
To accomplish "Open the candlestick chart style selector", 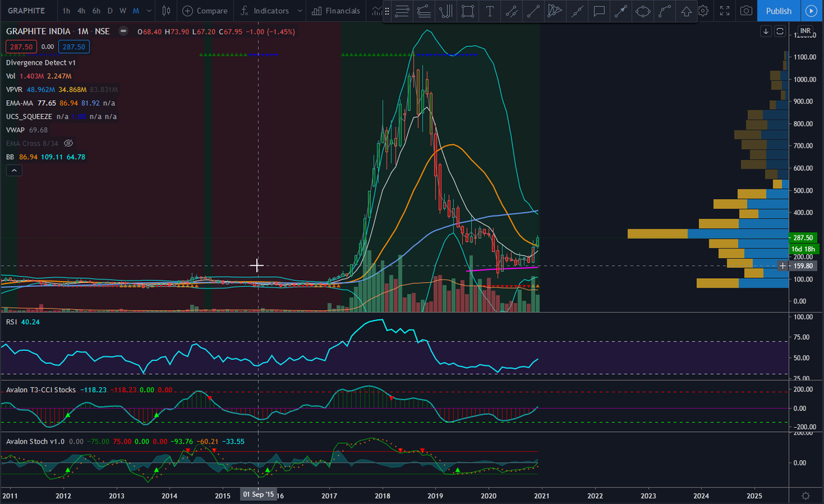I will click(167, 11).
